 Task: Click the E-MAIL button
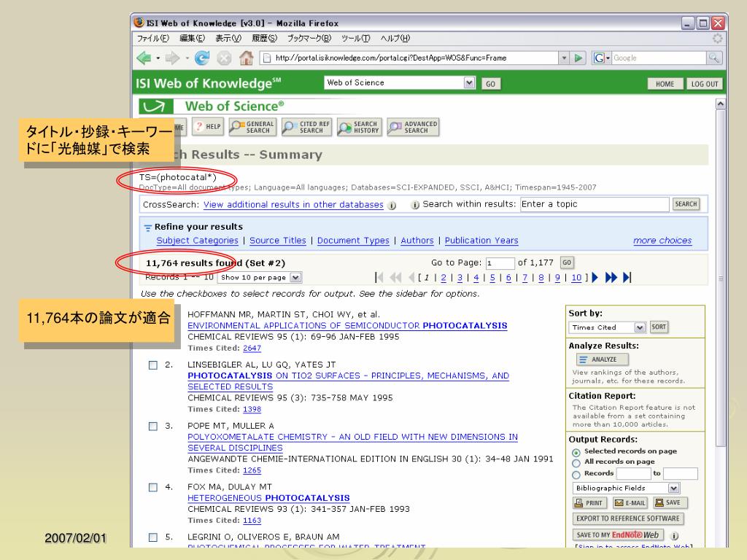(630, 503)
